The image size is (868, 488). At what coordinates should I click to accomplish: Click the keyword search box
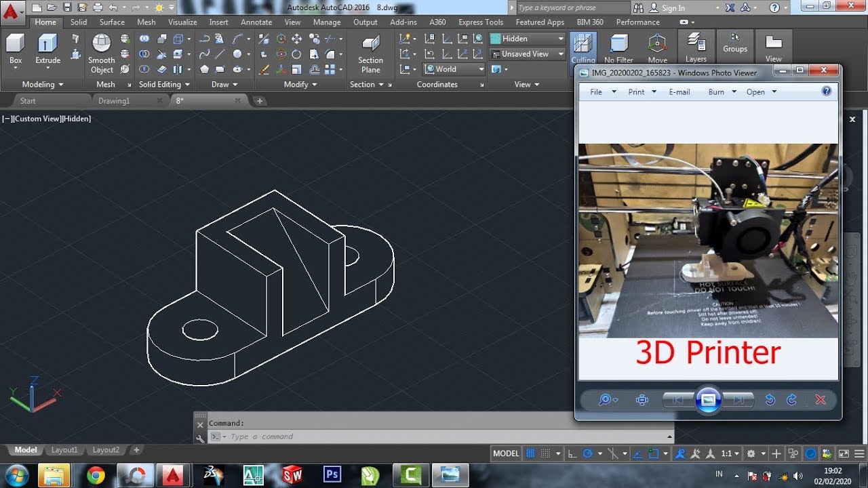[572, 8]
